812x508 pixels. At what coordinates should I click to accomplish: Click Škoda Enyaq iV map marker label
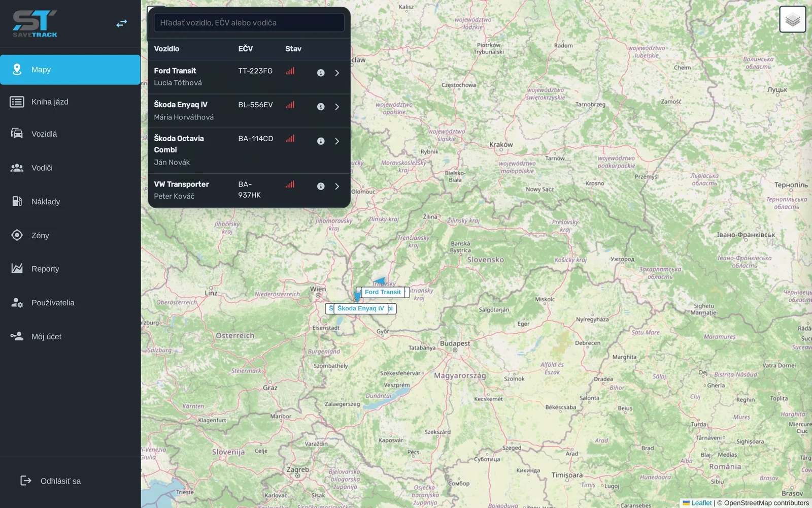click(361, 308)
